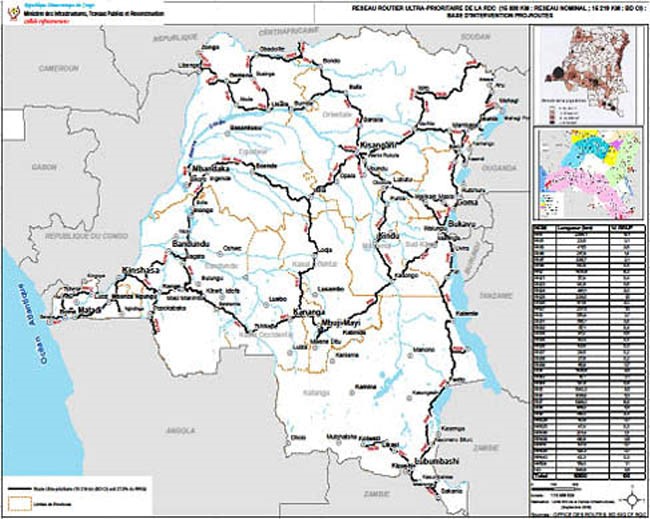Viewport: 650px width, 519px height.
Task: Select the Kindu city label
Action: (388, 236)
